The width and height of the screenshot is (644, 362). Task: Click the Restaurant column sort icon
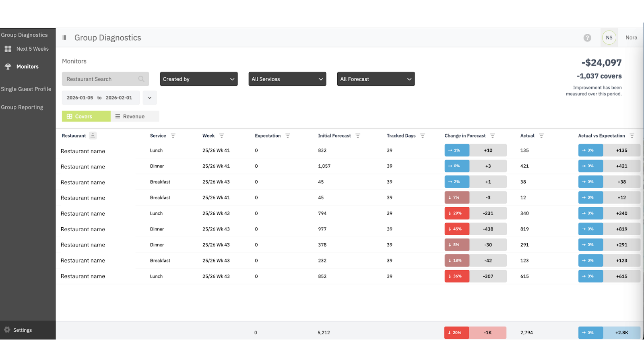[93, 136]
